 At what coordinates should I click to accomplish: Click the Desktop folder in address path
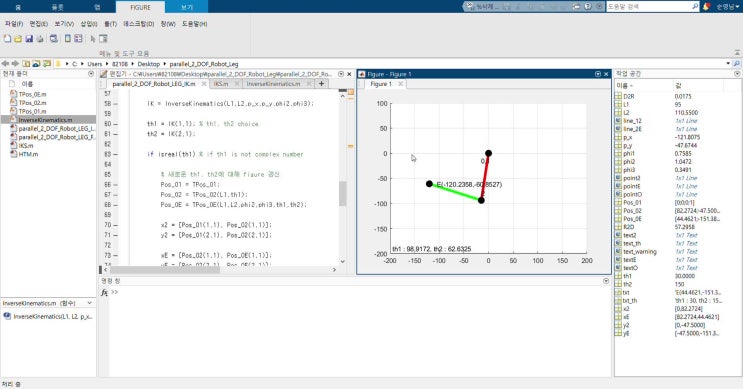pyautogui.click(x=149, y=63)
